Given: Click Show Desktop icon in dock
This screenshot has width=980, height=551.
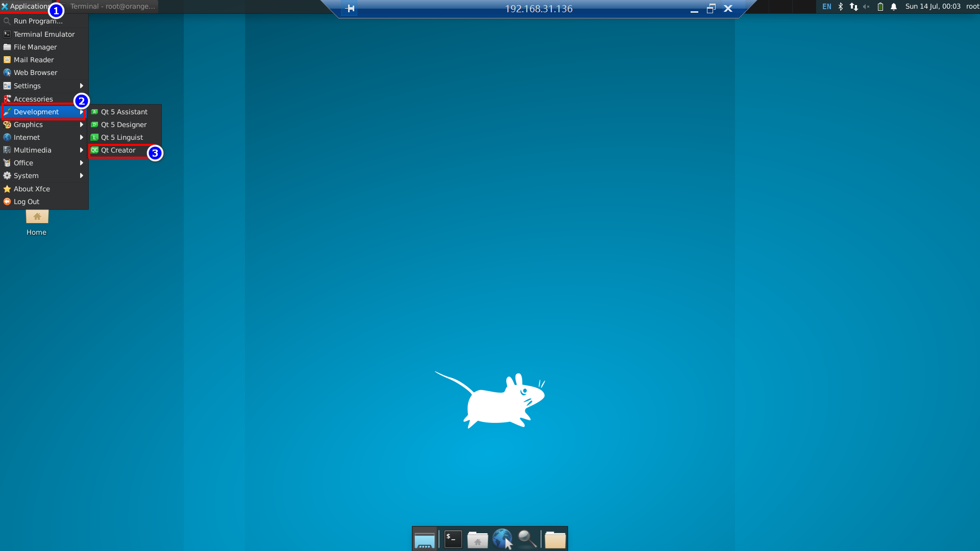Looking at the screenshot, I should tap(424, 539).
